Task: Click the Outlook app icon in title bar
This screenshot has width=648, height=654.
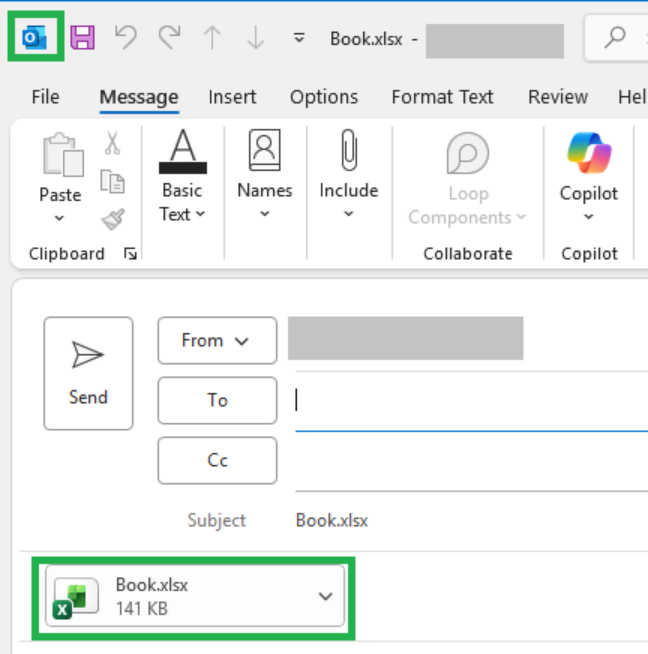Action: click(34, 38)
